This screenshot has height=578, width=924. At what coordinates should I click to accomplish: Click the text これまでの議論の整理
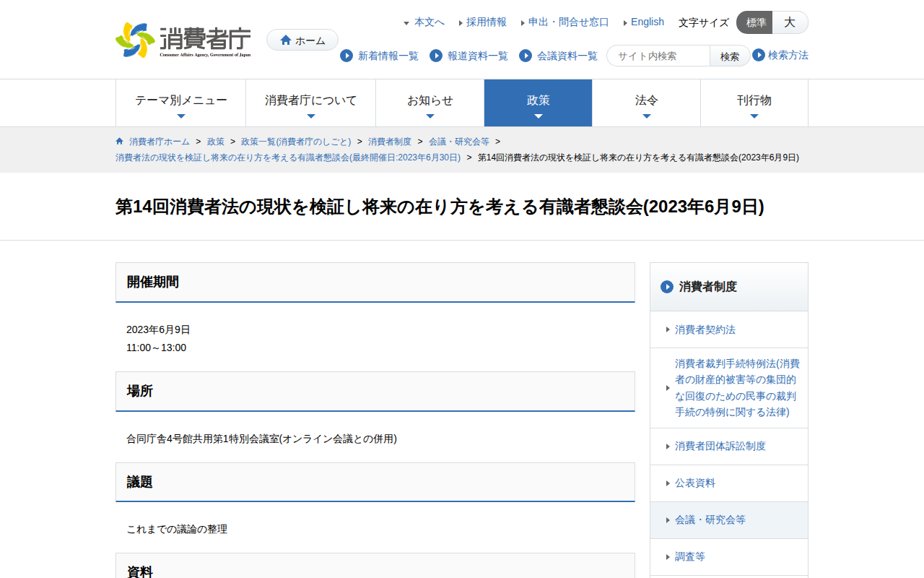coord(177,529)
